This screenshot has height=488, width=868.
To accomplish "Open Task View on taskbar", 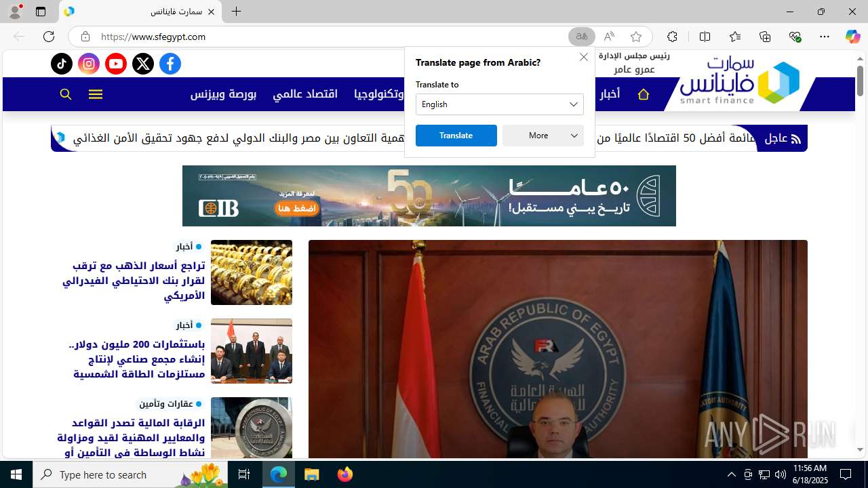I will 244,474.
